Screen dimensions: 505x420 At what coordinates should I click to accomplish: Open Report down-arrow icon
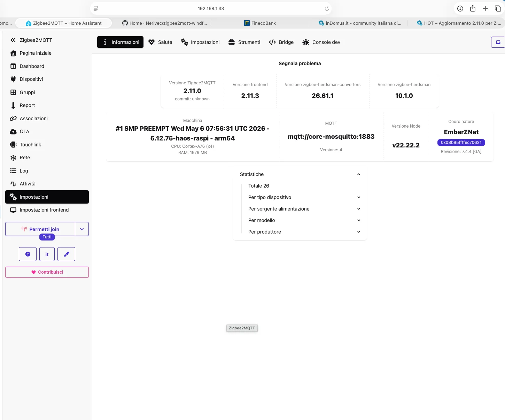click(x=13, y=105)
